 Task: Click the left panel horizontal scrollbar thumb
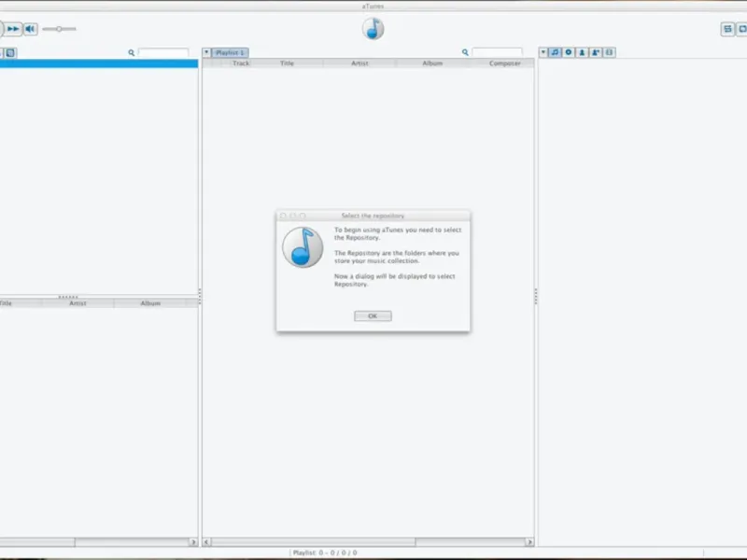[x=37, y=542]
